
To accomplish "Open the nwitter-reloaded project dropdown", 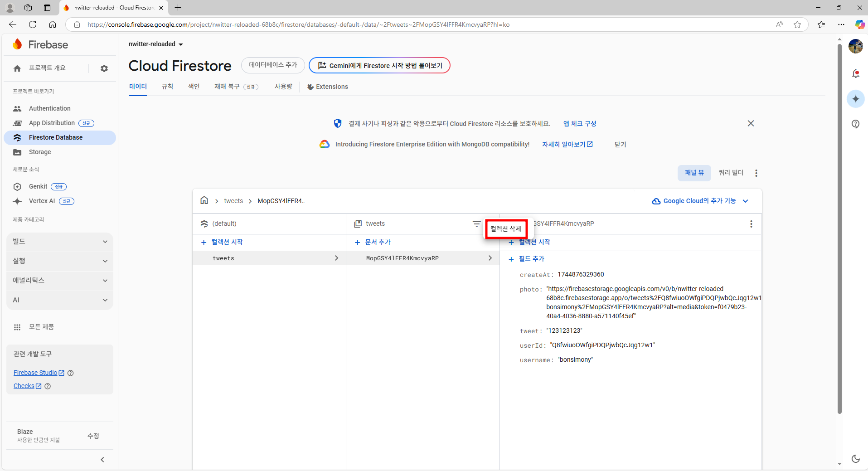I will tap(156, 44).
